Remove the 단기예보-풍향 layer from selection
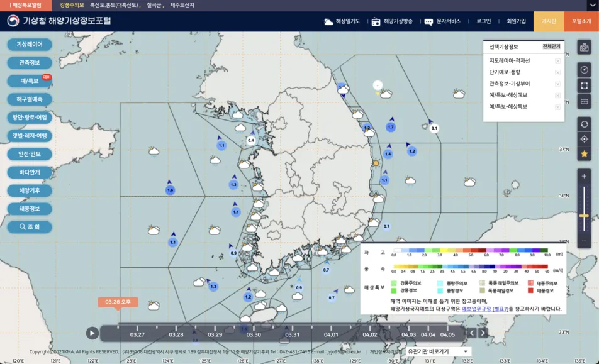 557,72
